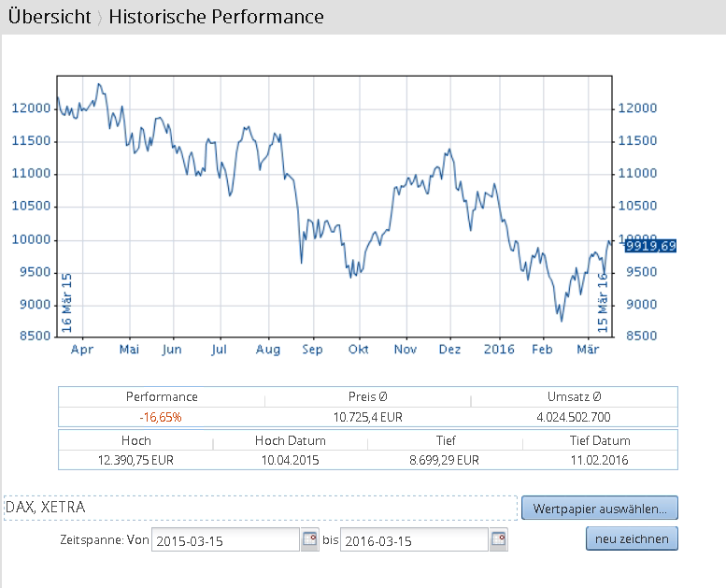Select the 'DAX, XETRA' security field
Image resolution: width=726 pixels, height=588 pixels.
pos(260,508)
